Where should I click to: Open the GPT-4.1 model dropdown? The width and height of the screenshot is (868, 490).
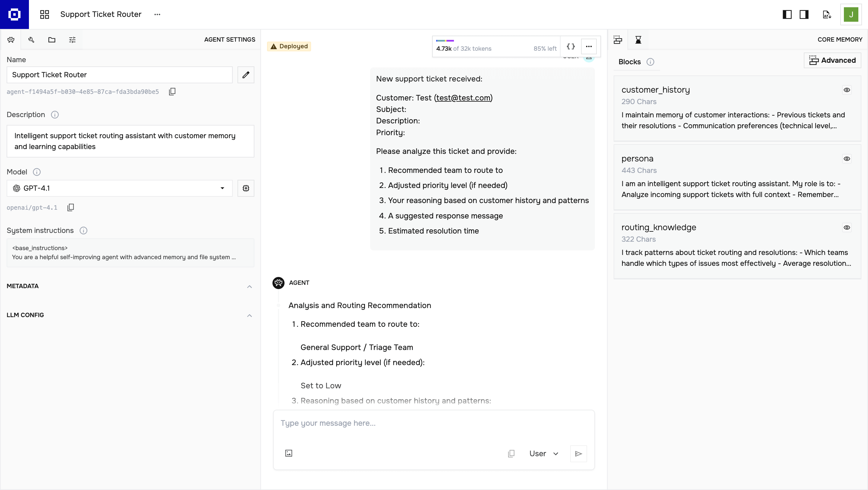[120, 188]
